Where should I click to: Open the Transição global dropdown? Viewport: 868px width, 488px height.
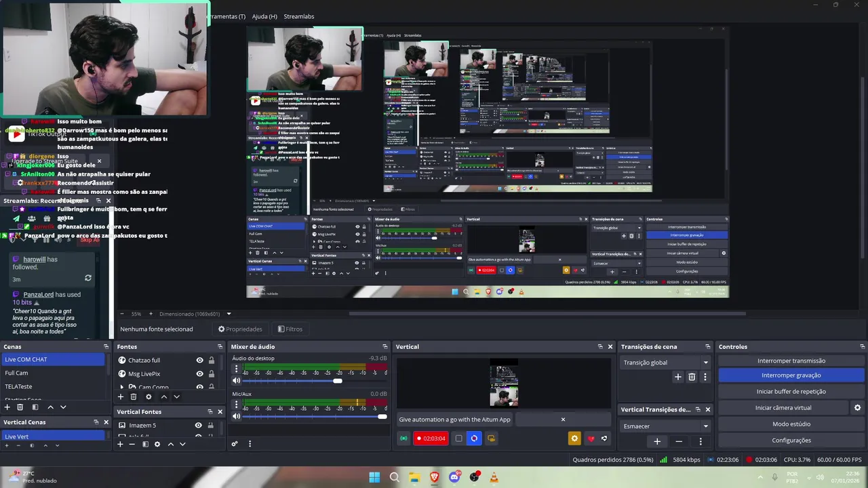[665, 362]
